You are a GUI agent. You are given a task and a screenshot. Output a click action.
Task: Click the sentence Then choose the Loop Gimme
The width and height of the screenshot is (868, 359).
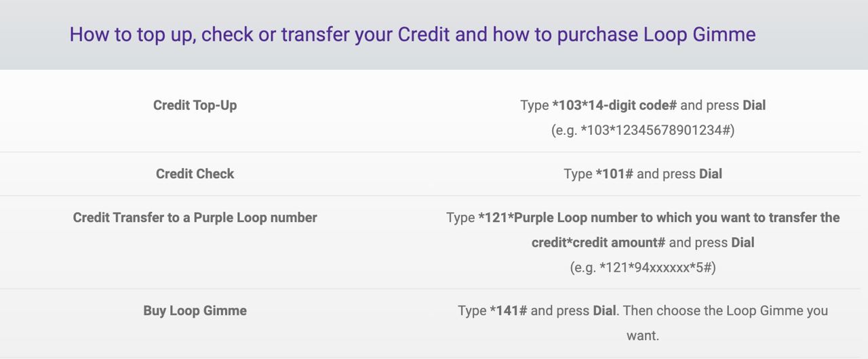coord(725,311)
